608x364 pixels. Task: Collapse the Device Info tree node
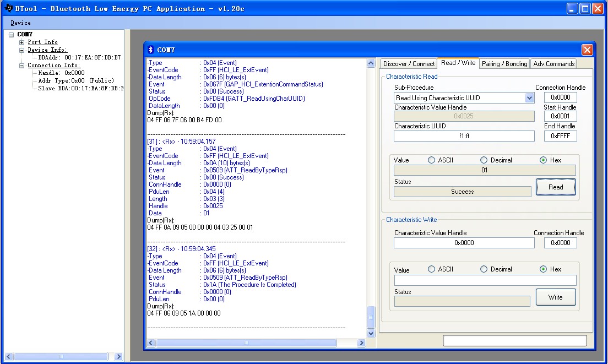pos(21,50)
